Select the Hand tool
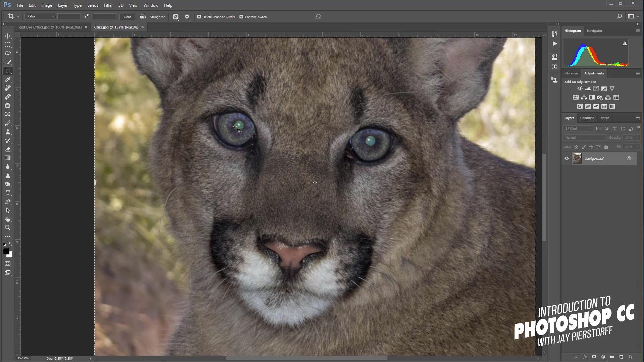644x362 pixels. (7, 219)
